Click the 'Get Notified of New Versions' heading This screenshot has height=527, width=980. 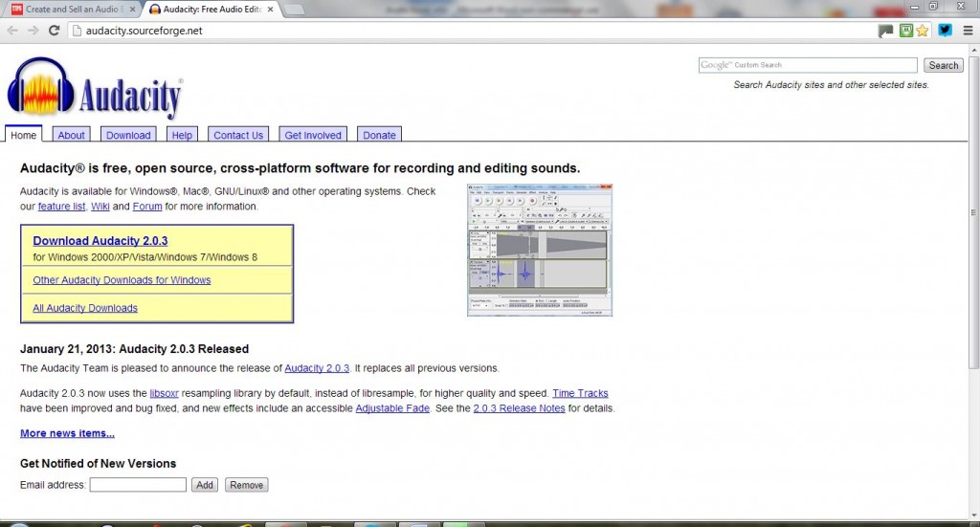(x=99, y=463)
